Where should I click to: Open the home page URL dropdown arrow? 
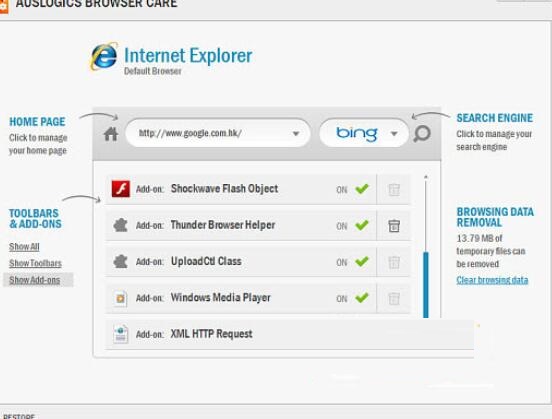pyautogui.click(x=296, y=134)
